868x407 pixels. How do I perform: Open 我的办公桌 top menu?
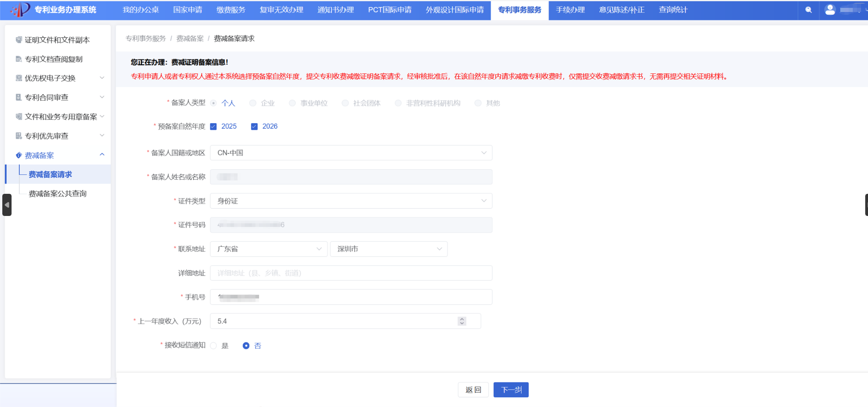tap(140, 10)
